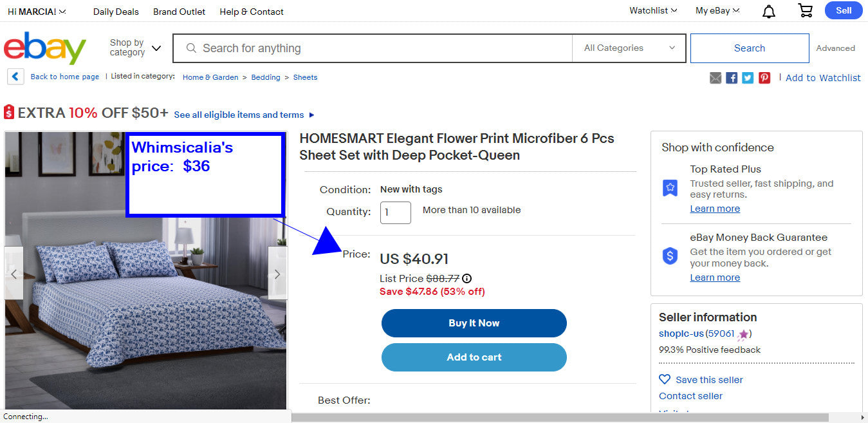This screenshot has width=868, height=423.
Task: Follow the Bedding breadcrumb link
Action: tap(265, 77)
